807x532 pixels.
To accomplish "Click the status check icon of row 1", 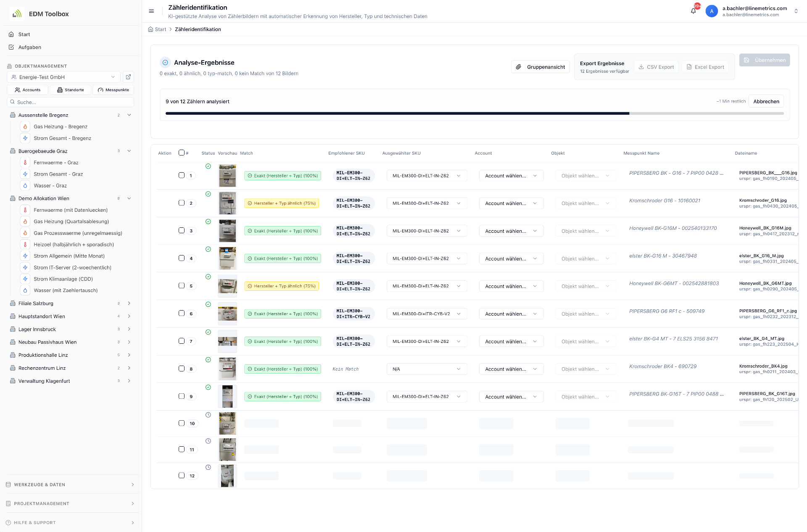I will pos(208,166).
